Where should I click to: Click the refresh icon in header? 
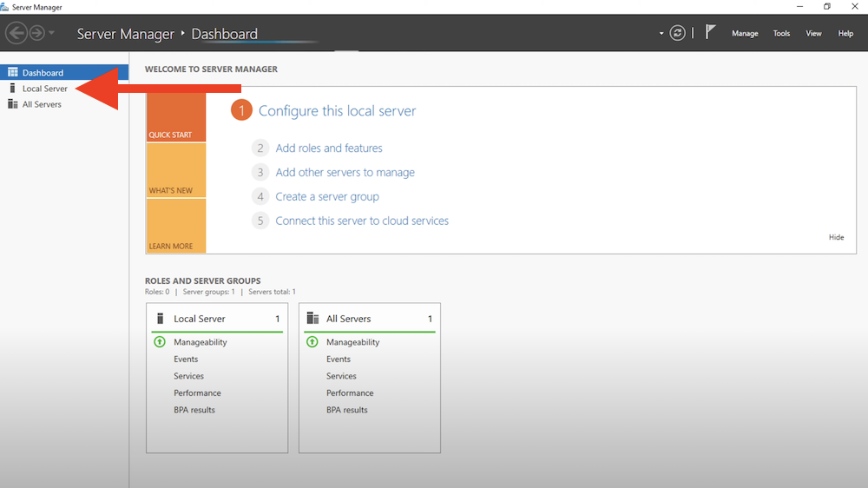[677, 33]
